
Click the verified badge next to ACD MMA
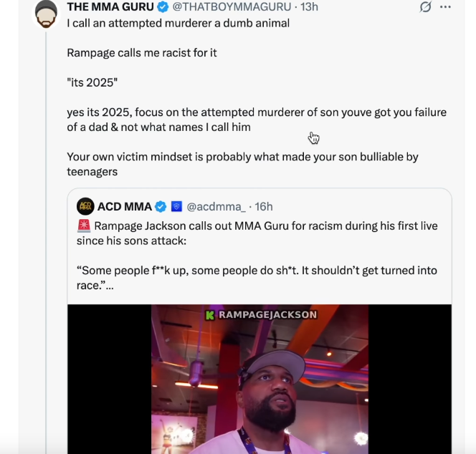point(161,207)
